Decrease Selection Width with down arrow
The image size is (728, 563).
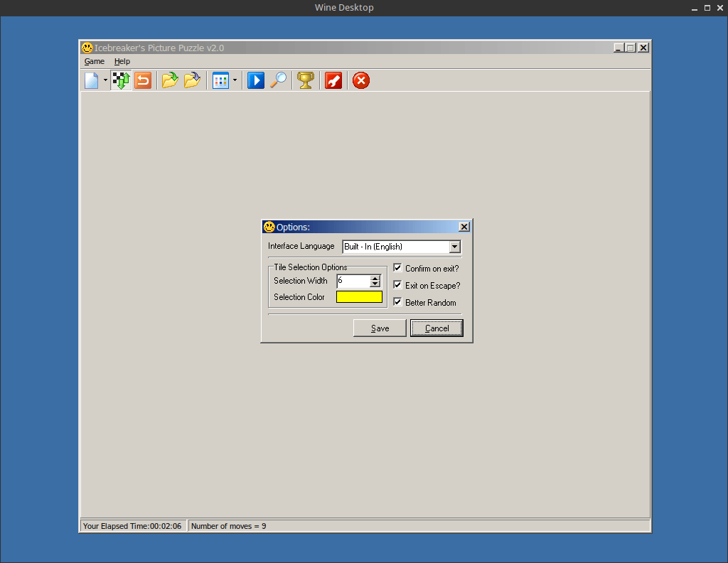tap(375, 284)
